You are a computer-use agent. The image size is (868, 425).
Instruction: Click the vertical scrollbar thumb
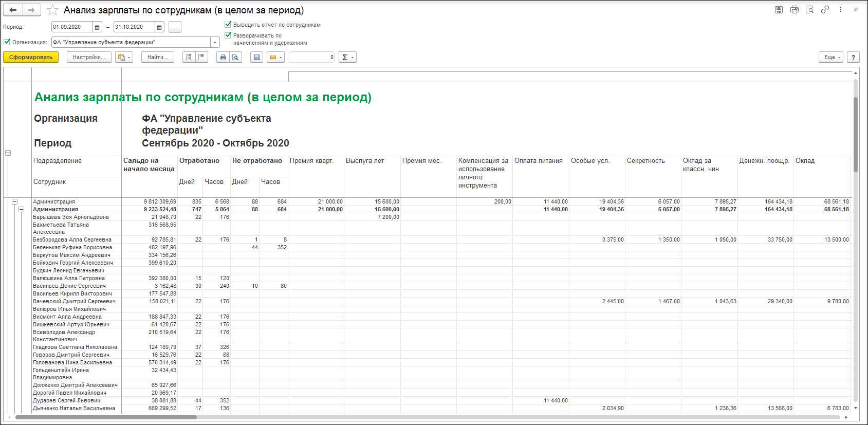tap(856, 134)
